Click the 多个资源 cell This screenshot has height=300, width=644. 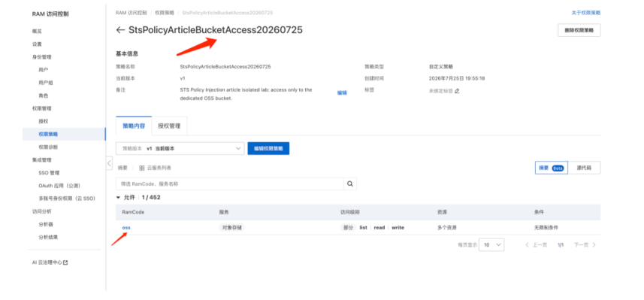pos(447,227)
